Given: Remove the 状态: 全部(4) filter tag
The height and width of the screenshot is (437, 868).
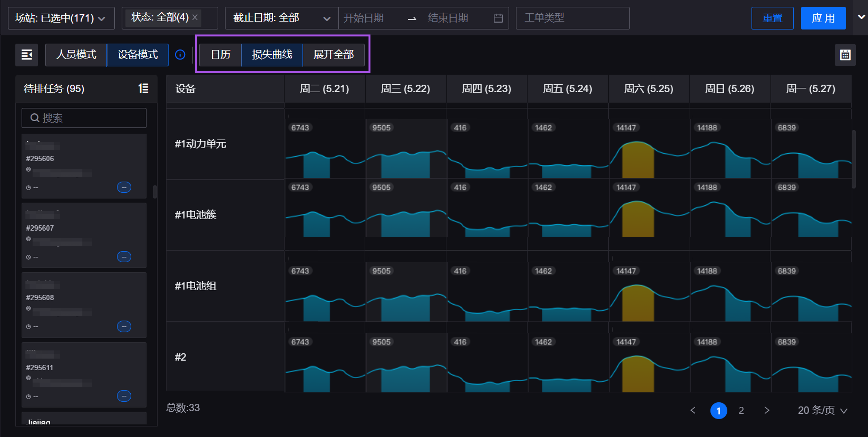Looking at the screenshot, I should (195, 18).
